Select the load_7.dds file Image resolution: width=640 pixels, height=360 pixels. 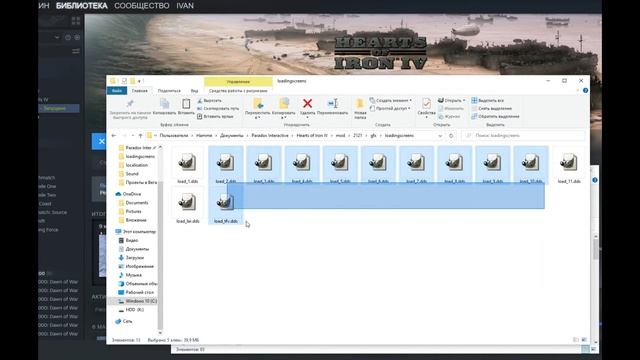point(416,165)
